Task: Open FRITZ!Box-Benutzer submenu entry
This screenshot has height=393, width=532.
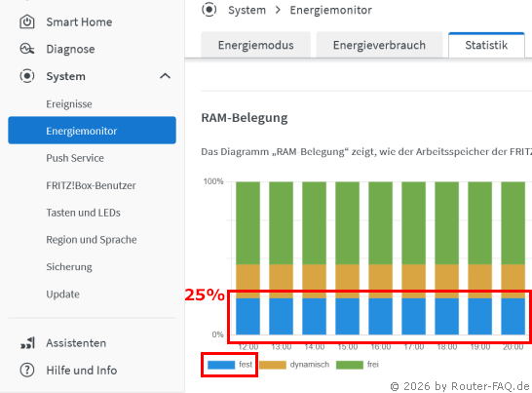Action: (91, 185)
